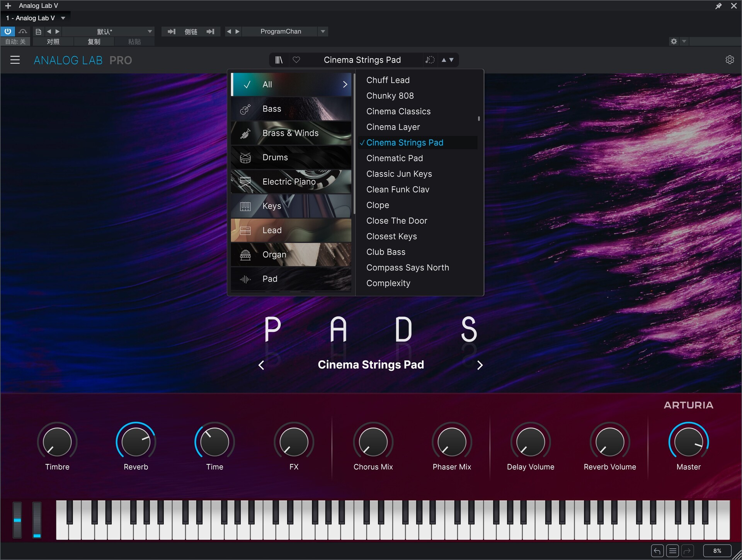Select the Keys category
The height and width of the screenshot is (560, 742).
pyautogui.click(x=291, y=206)
